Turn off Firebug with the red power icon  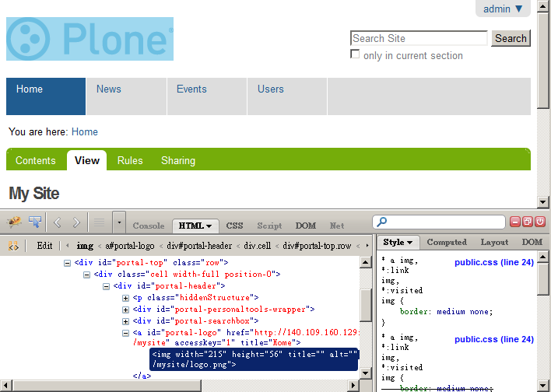540,222
